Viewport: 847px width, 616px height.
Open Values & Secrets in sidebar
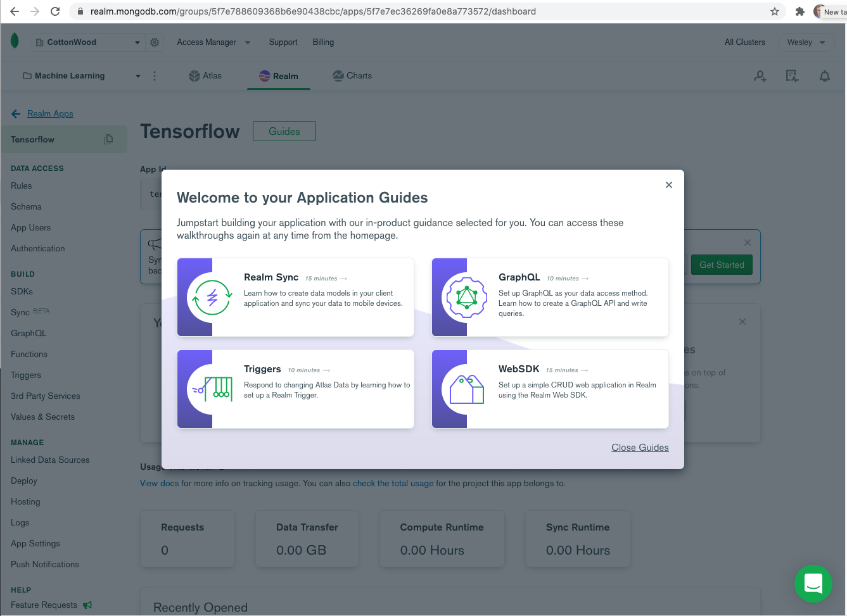(42, 417)
